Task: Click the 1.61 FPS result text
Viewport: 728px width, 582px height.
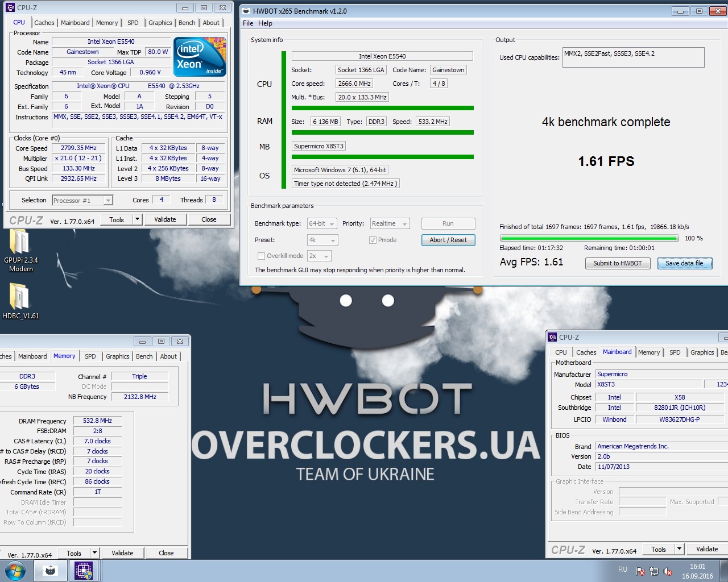Action: tap(606, 161)
